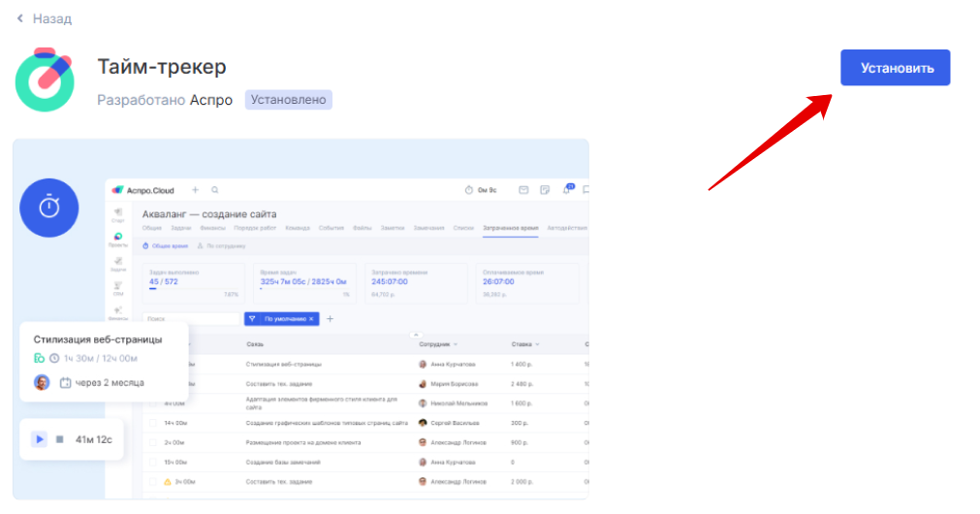Click the search magnifier icon in header
Image resolution: width=980 pixels, height=514 pixels.
click(214, 190)
